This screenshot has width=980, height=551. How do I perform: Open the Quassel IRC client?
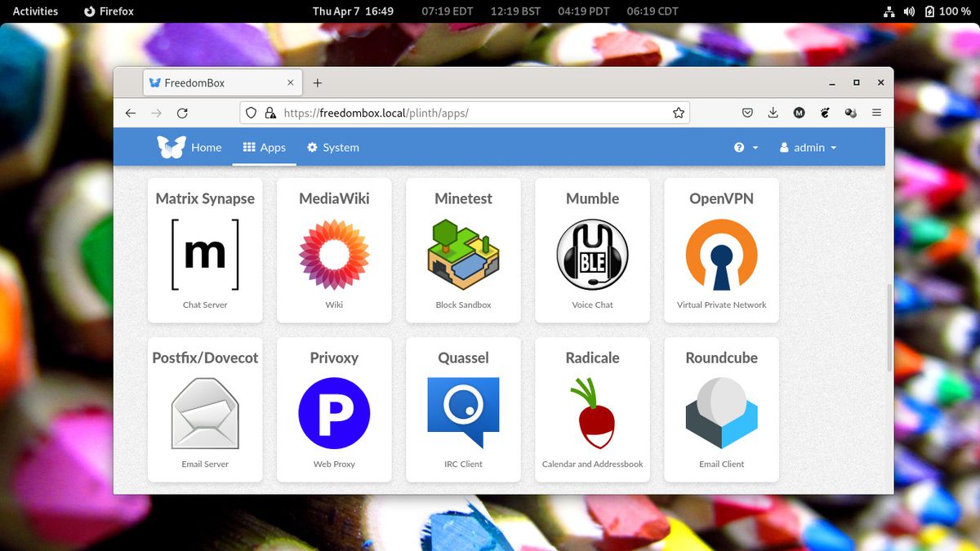click(462, 408)
